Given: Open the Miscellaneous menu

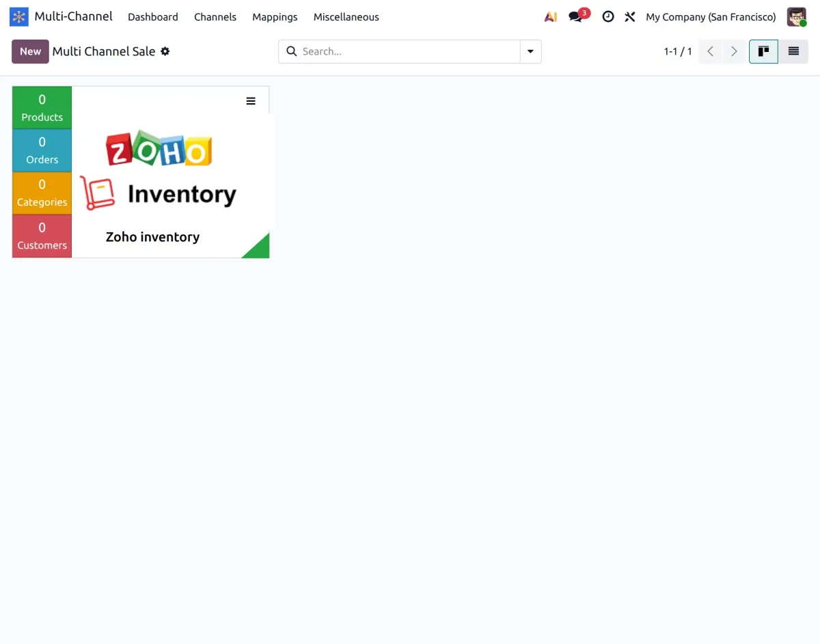Looking at the screenshot, I should (346, 17).
